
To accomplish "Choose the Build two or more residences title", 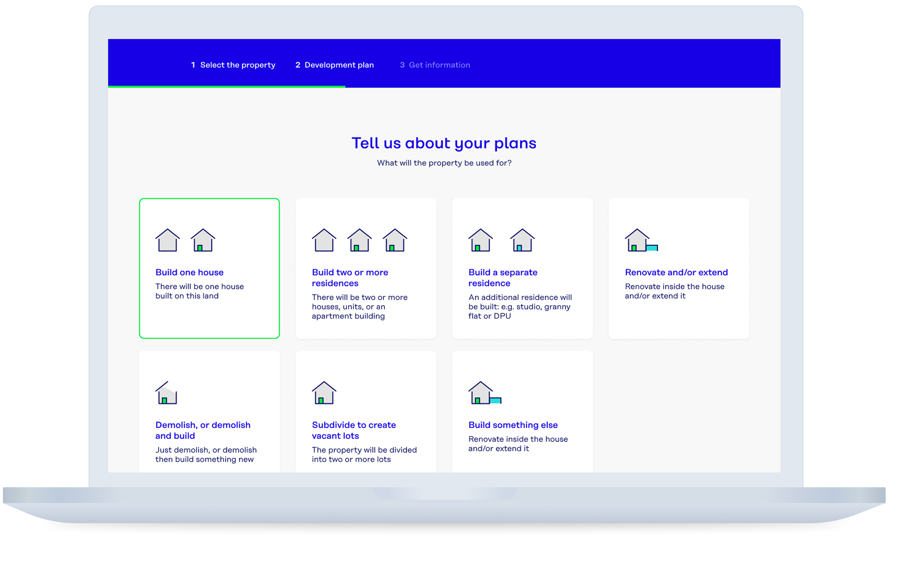I will pyautogui.click(x=350, y=278).
